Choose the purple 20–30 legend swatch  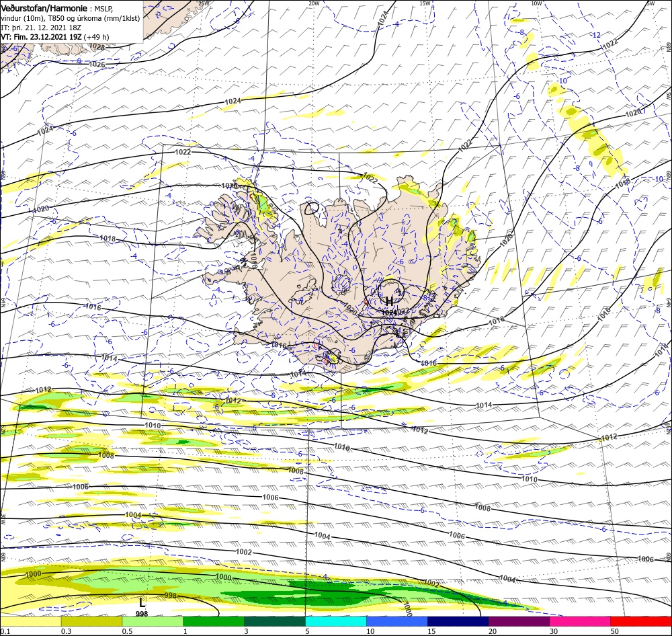[x=519, y=621]
